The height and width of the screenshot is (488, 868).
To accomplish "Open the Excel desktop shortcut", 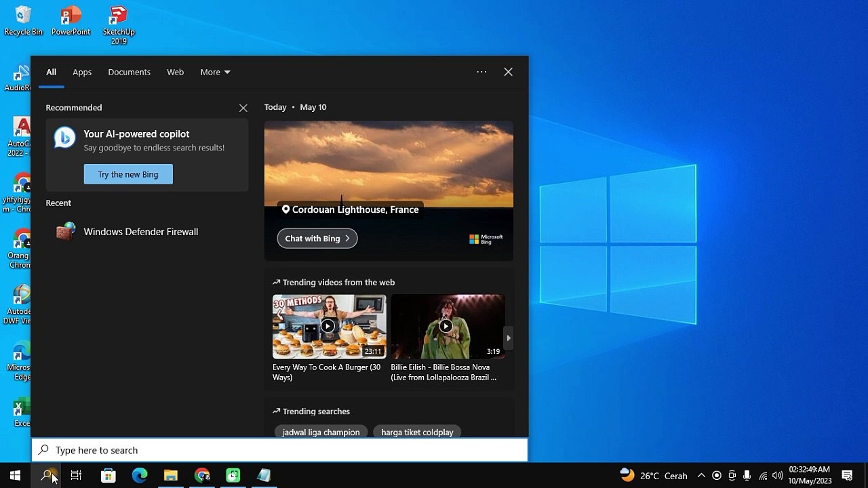I will pyautogui.click(x=21, y=412).
